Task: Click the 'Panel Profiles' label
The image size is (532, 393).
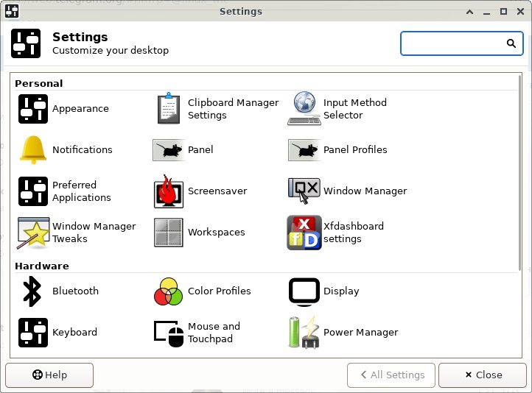Action: 355,149
